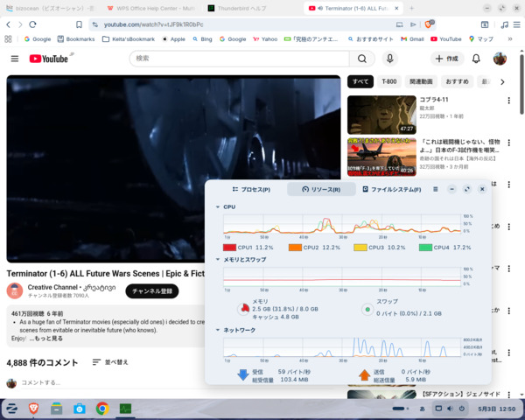Open the コブラ4-11 video thumbnail
The height and width of the screenshot is (420, 525).
tap(381, 115)
